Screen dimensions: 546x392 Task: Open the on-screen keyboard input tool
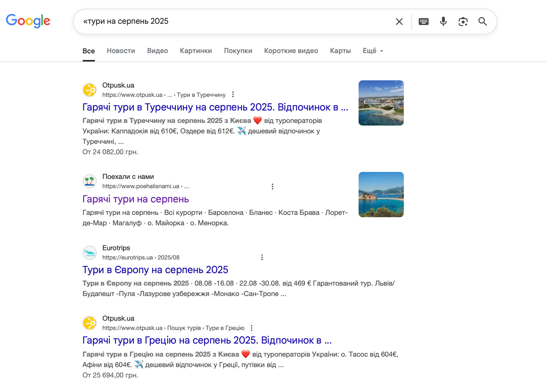pos(424,21)
